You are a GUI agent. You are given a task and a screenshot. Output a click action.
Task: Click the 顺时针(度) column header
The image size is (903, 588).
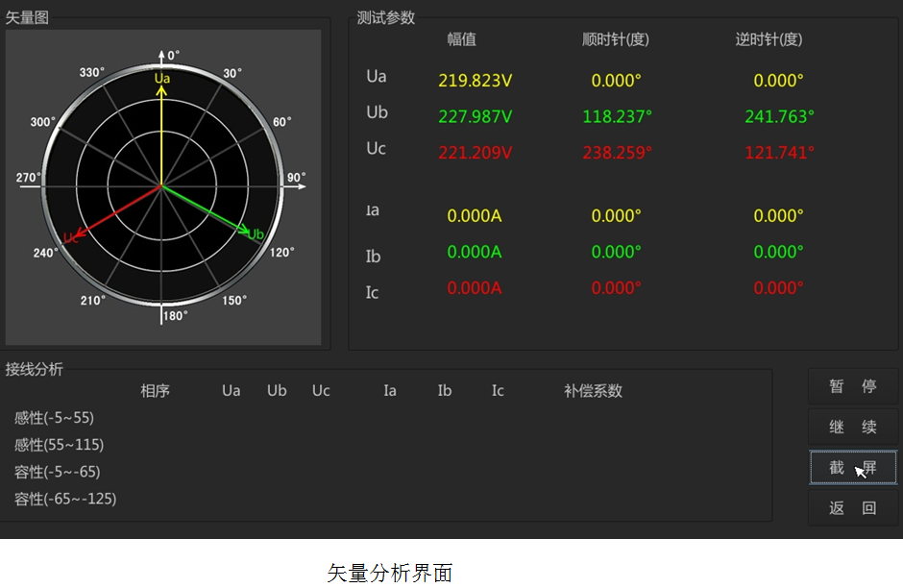click(617, 39)
